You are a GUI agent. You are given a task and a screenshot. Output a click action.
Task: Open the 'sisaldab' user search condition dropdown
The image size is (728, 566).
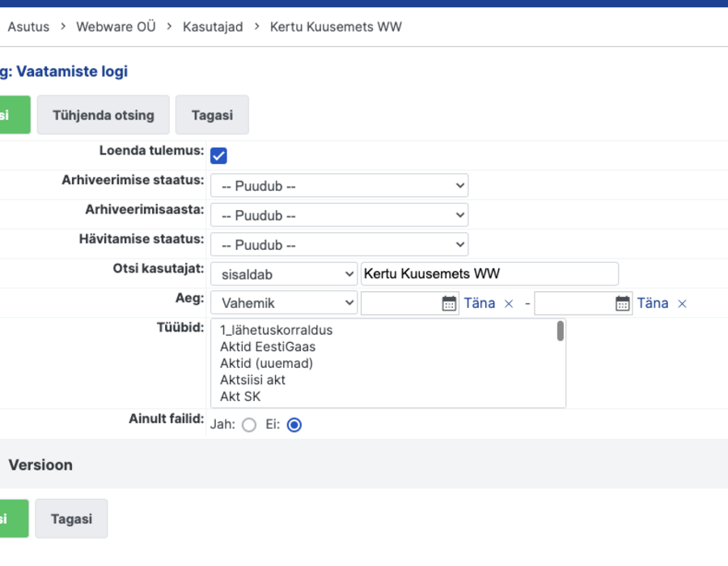pos(284,274)
